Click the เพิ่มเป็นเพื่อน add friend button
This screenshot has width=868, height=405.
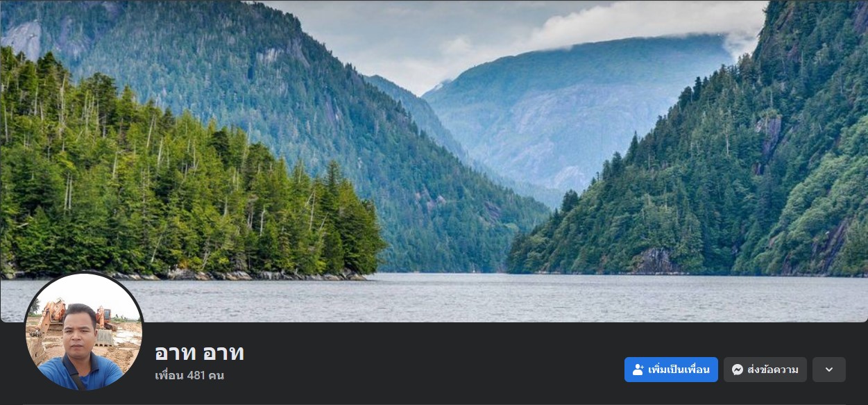click(671, 370)
